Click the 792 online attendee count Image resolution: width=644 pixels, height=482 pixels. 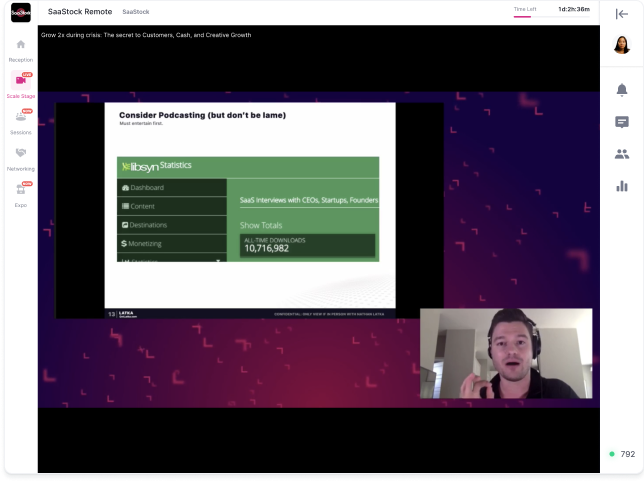(627, 454)
